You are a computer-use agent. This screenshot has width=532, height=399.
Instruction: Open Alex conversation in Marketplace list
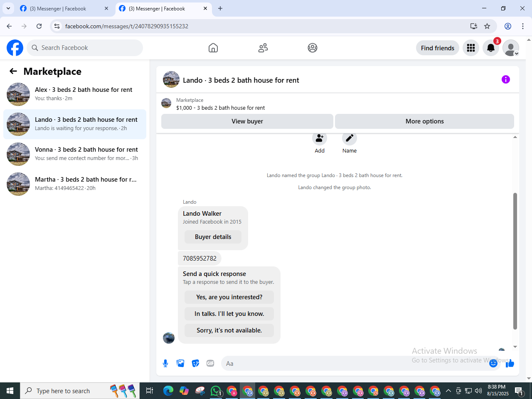75,94
